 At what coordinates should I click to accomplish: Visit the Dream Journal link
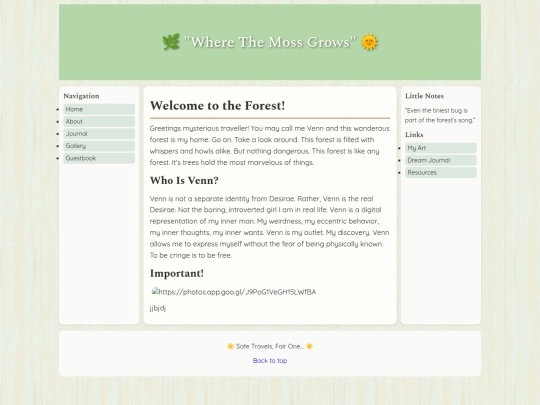[x=440, y=160]
